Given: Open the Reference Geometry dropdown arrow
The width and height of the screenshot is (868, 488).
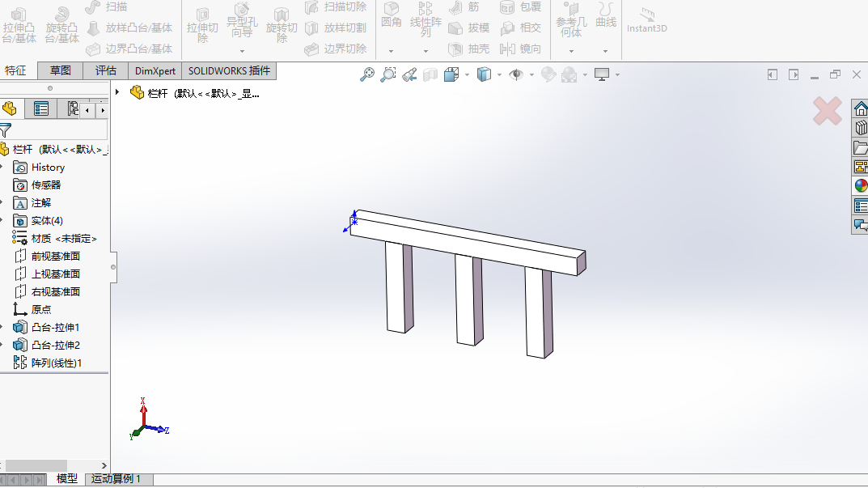Looking at the screenshot, I should [x=571, y=52].
